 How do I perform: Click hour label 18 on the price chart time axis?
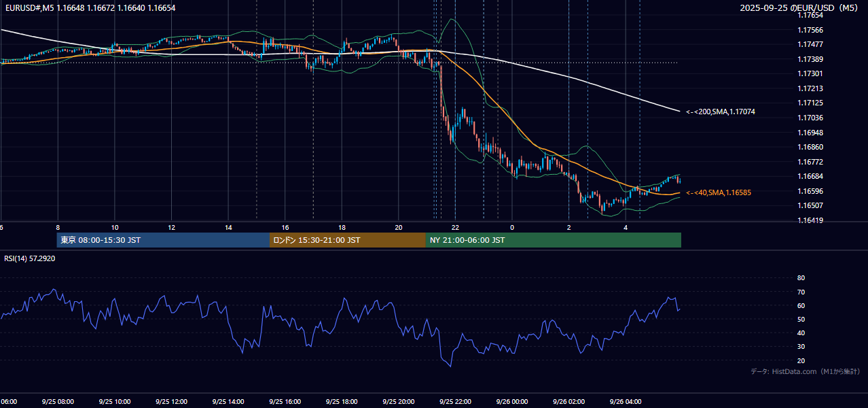[342, 227]
